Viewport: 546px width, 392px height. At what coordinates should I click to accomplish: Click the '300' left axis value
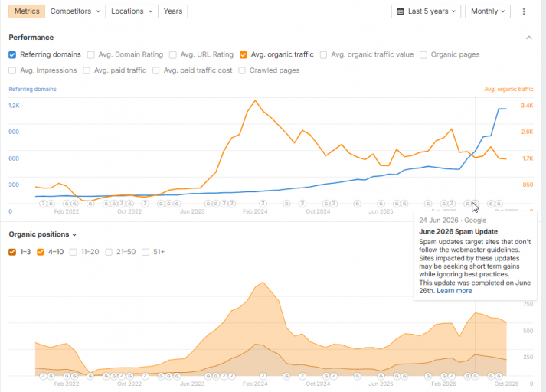point(14,185)
